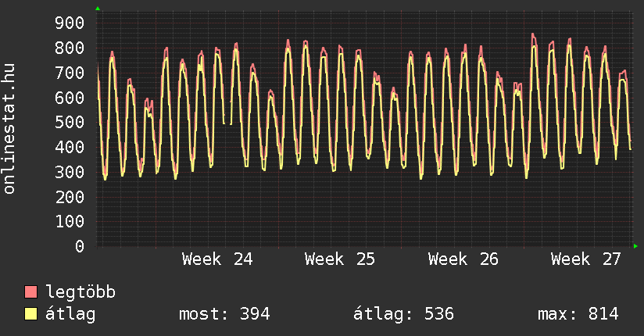This screenshot has width=644, height=336.
Task: Select the Week 26 axis label
Action: [463, 259]
